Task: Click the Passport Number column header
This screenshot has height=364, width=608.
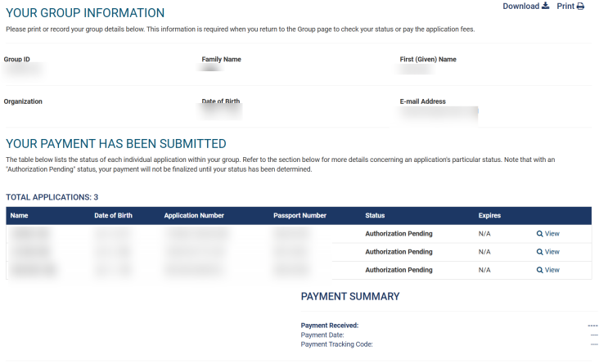Action: (299, 216)
